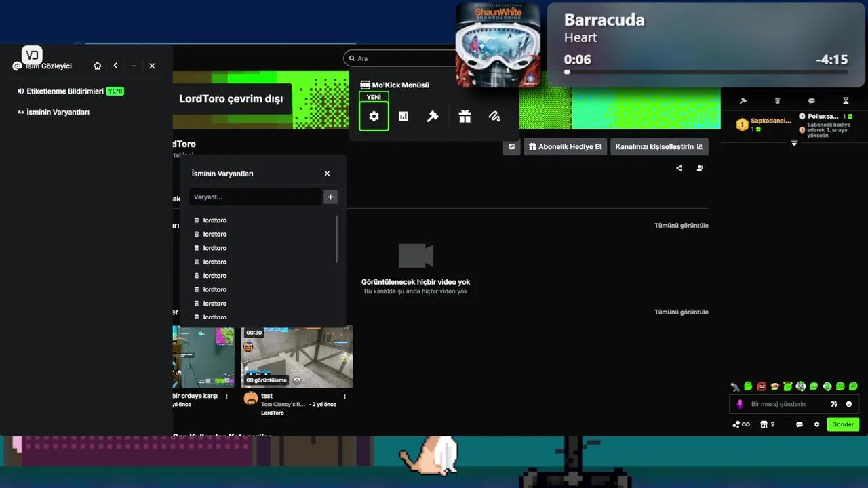
Task: Open the Mo'Kick settings gear icon
Action: [x=374, y=116]
